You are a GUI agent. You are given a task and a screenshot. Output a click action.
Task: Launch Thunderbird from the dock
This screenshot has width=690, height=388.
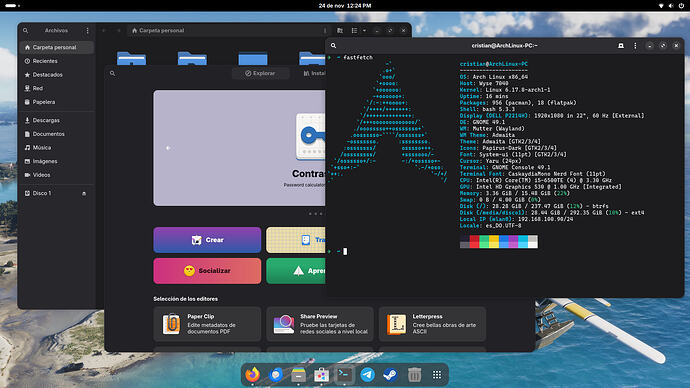(276, 374)
